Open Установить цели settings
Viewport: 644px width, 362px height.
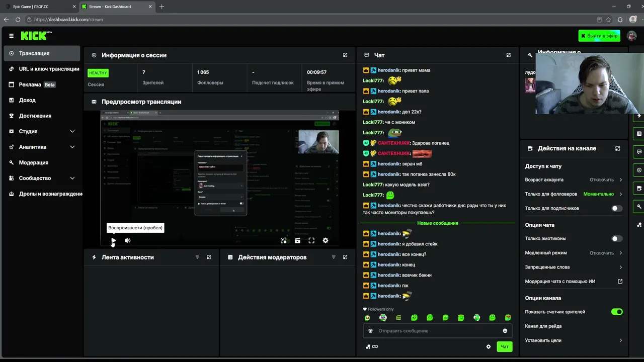pos(574,340)
